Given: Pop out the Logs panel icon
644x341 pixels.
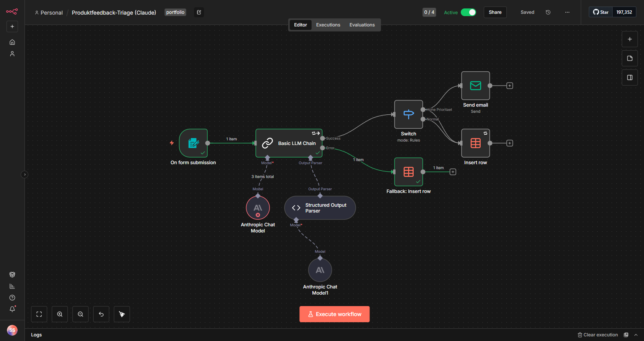Looking at the screenshot, I should click(x=626, y=335).
